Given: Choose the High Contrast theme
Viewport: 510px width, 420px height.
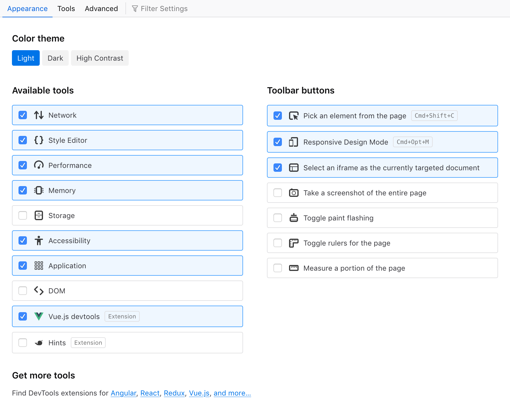Looking at the screenshot, I should [100, 58].
